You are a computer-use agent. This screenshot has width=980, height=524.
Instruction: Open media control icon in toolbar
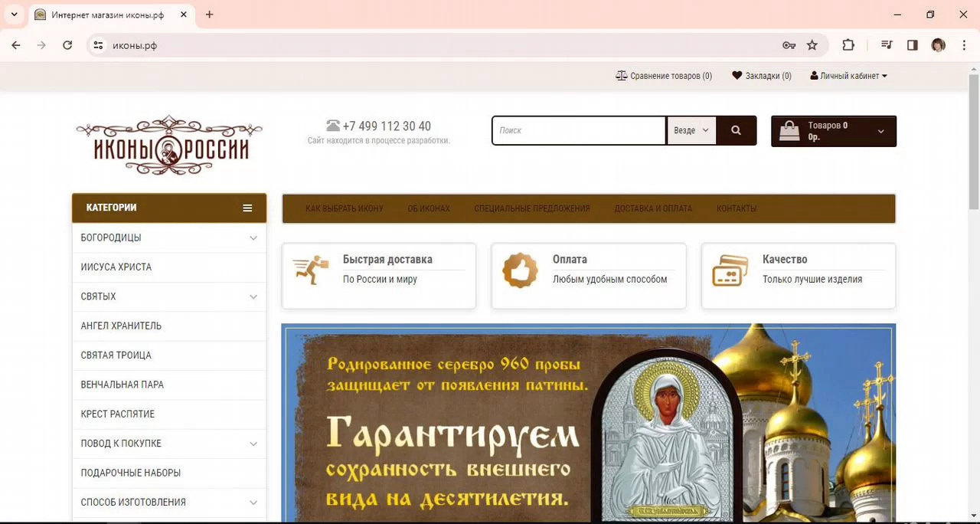(887, 45)
